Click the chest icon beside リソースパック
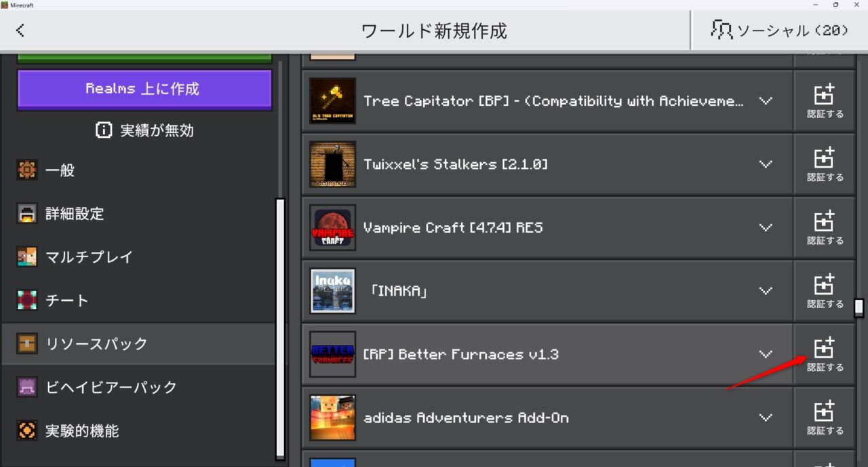Screen dimensions: 868x467 tap(27, 344)
